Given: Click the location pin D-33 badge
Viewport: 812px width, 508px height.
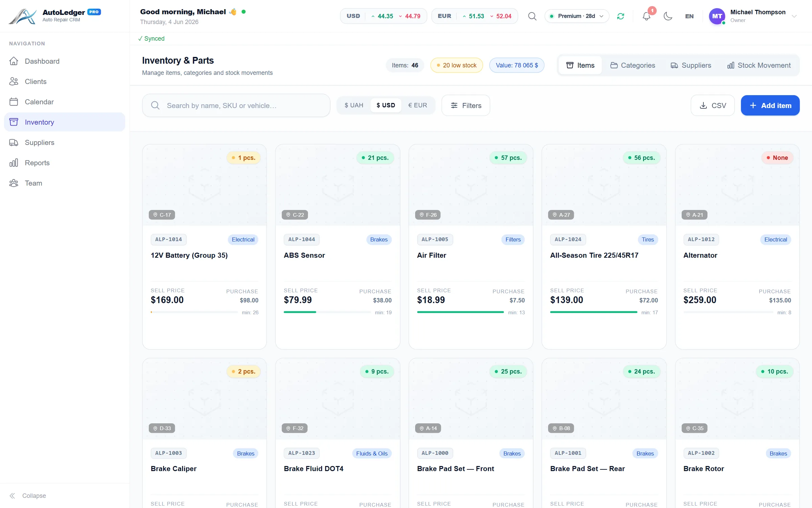Looking at the screenshot, I should (x=162, y=428).
